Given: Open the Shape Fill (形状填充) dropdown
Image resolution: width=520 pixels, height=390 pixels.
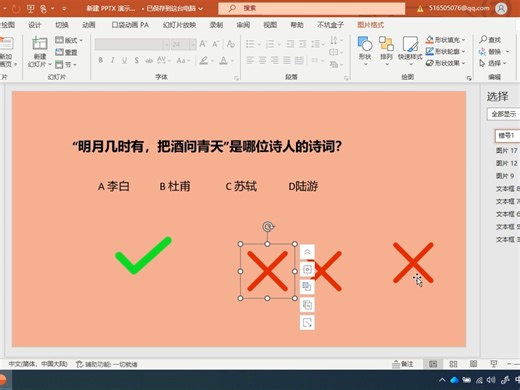Looking at the screenshot, I should (445, 40).
